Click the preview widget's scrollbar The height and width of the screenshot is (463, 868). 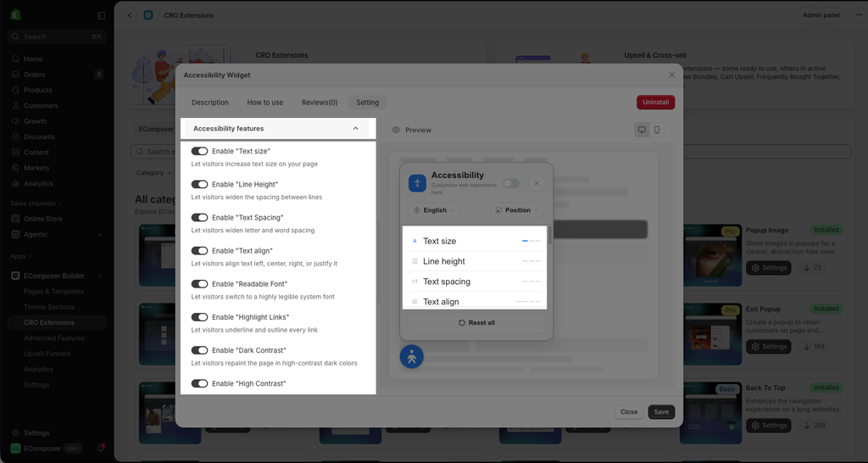click(549, 236)
